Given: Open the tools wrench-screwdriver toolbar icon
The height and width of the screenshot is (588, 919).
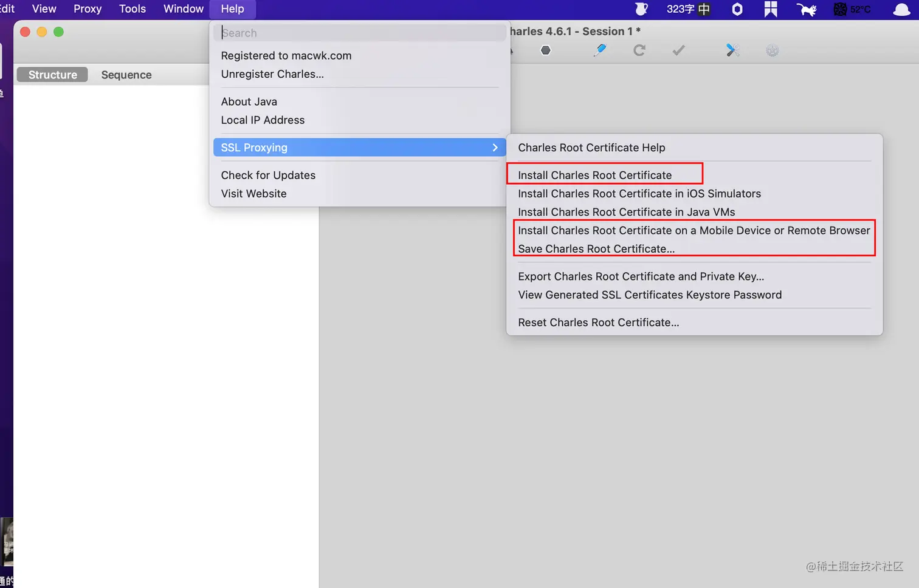Looking at the screenshot, I should click(x=733, y=50).
